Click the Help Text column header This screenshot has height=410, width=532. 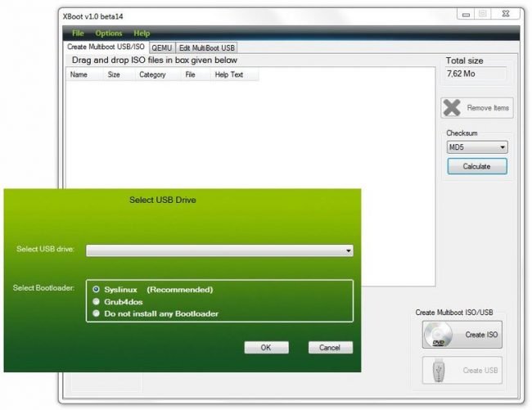click(228, 74)
